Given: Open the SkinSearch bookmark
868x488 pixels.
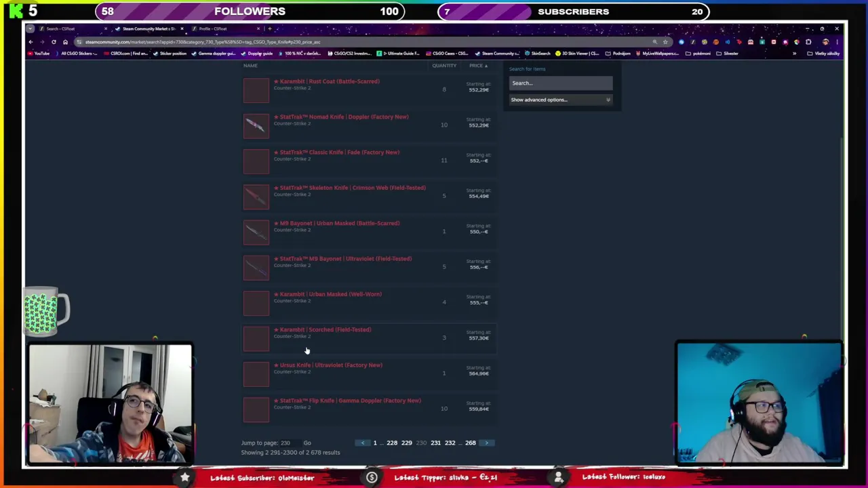Looking at the screenshot, I should click(538, 54).
